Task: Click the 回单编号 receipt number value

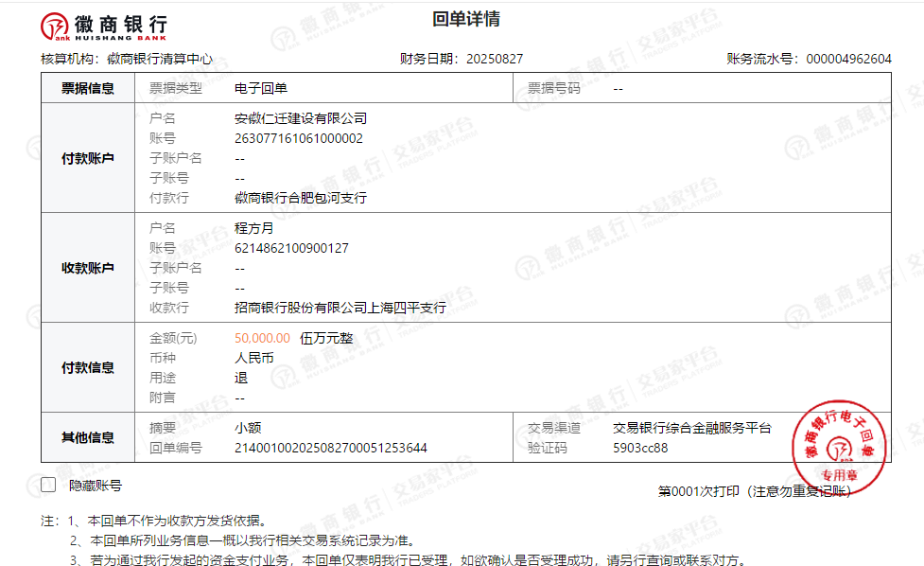Action: 331,448
